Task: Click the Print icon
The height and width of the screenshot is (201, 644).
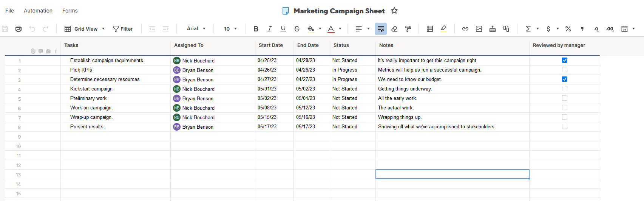Action: (19, 29)
